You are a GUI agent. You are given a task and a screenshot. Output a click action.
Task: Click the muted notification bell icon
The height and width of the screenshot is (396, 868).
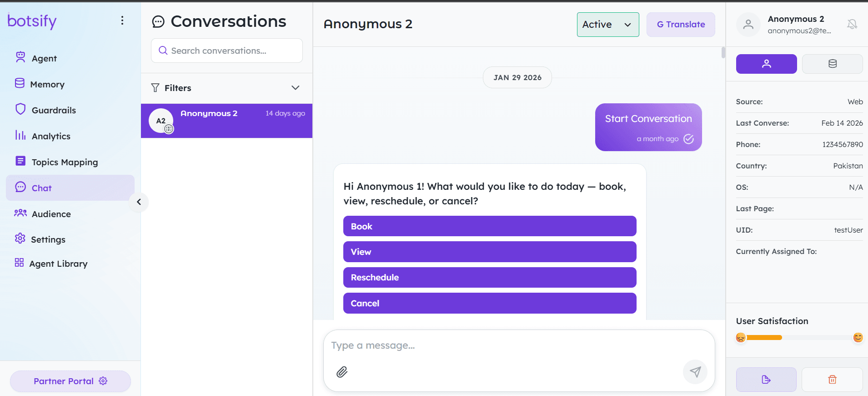click(x=852, y=24)
